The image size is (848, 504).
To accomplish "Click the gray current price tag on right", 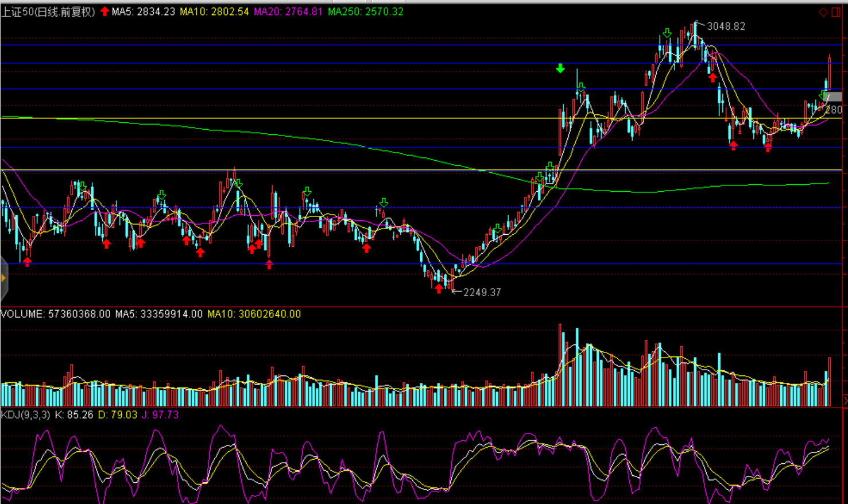I will (x=834, y=98).
